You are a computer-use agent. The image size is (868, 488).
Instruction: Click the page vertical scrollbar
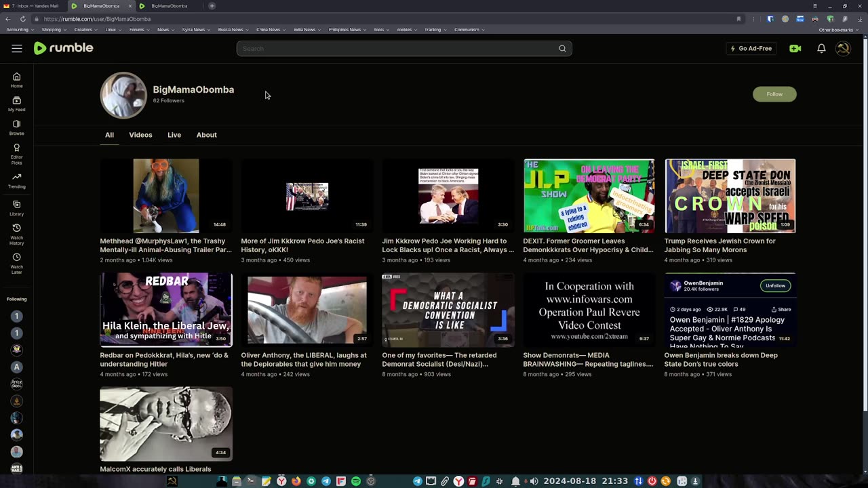pos(864,224)
